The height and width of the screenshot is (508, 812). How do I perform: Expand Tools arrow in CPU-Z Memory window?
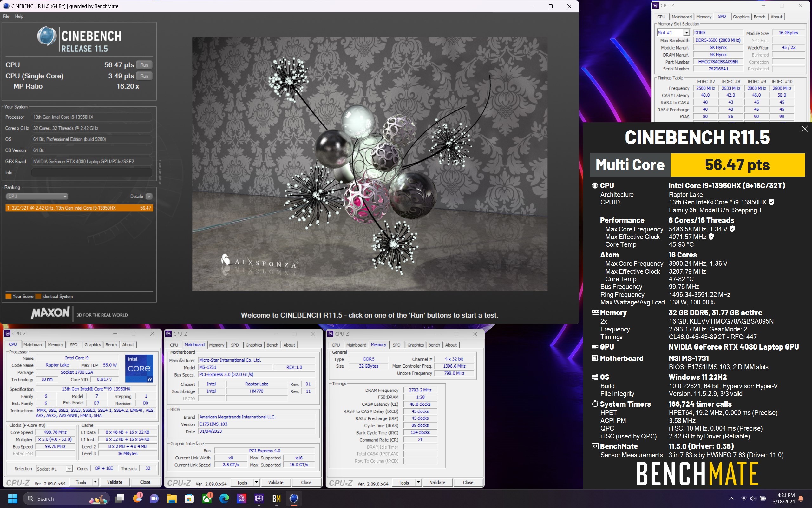(x=418, y=483)
